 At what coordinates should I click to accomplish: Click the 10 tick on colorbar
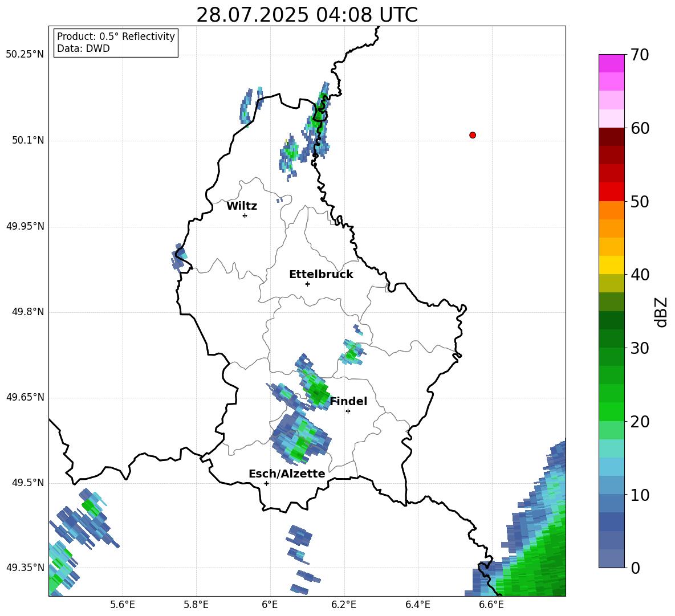640,495
